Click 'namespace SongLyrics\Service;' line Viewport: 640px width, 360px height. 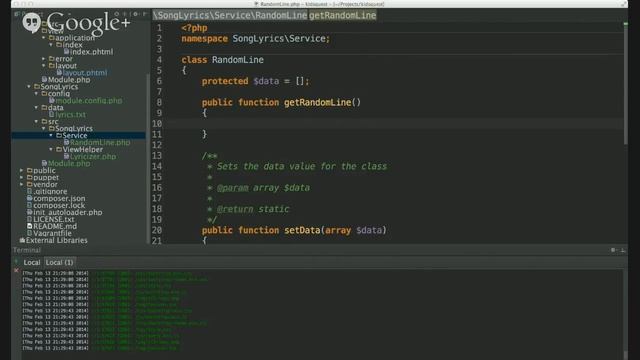[x=256, y=39]
